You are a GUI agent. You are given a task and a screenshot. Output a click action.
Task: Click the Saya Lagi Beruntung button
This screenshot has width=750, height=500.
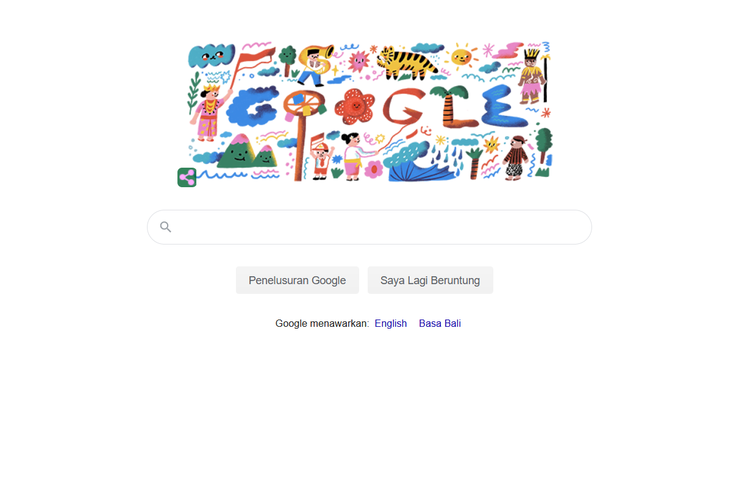[430, 280]
